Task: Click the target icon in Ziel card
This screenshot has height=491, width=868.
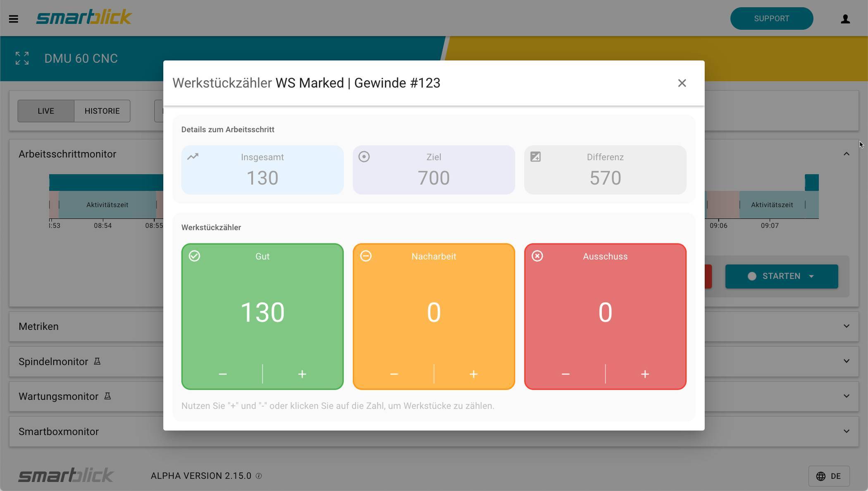Action: point(364,157)
